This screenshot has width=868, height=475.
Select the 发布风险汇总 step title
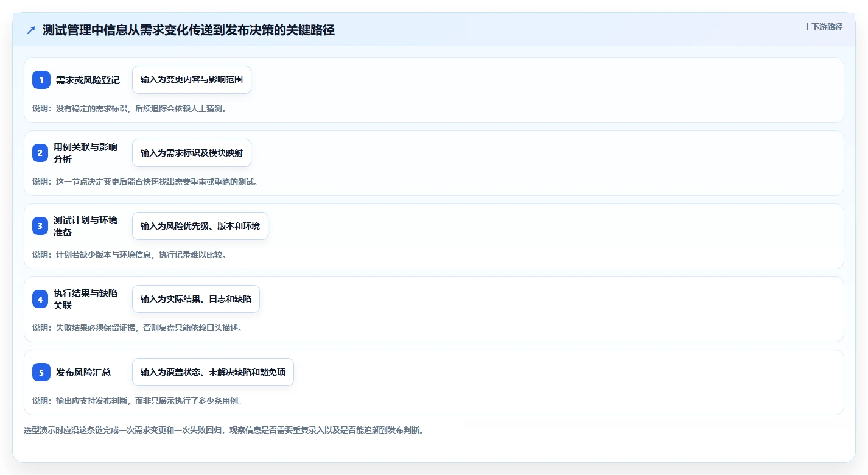(83, 372)
